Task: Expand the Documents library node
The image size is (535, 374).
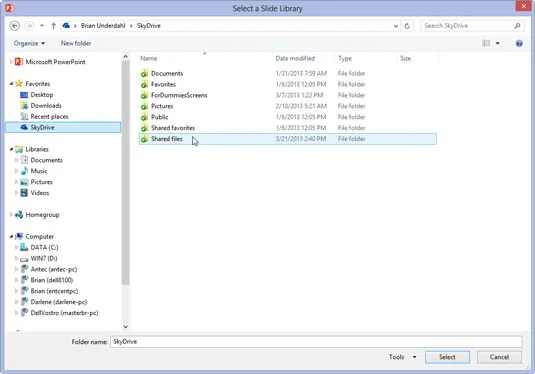Action: point(16,160)
